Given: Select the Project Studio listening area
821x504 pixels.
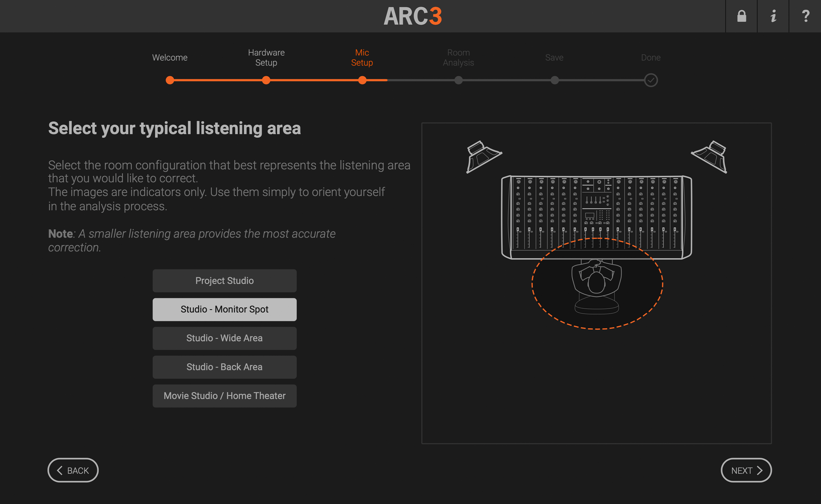Looking at the screenshot, I should (224, 280).
